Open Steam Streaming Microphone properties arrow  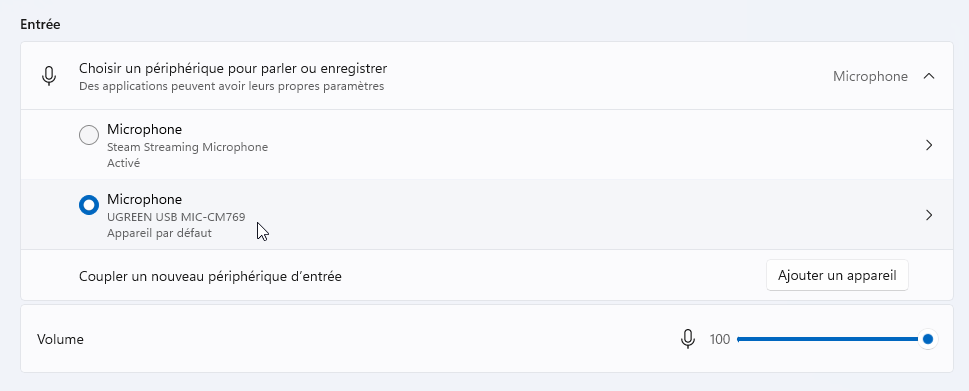pos(929,145)
